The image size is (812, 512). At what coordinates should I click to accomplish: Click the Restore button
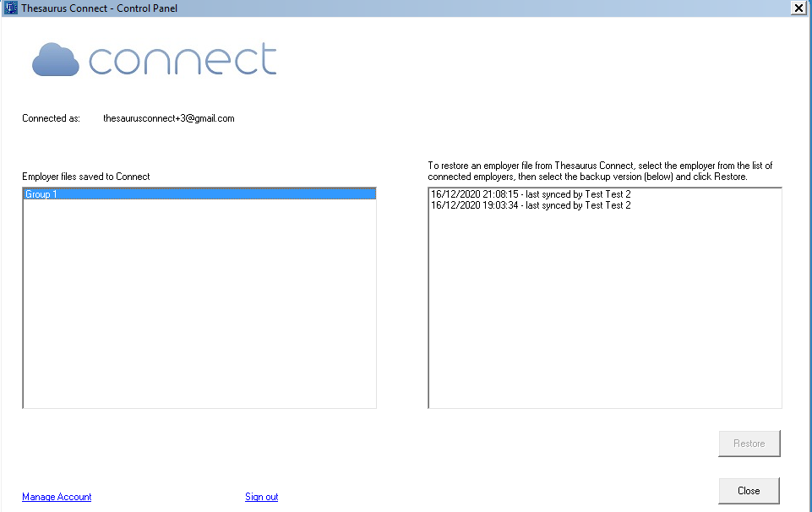749,444
